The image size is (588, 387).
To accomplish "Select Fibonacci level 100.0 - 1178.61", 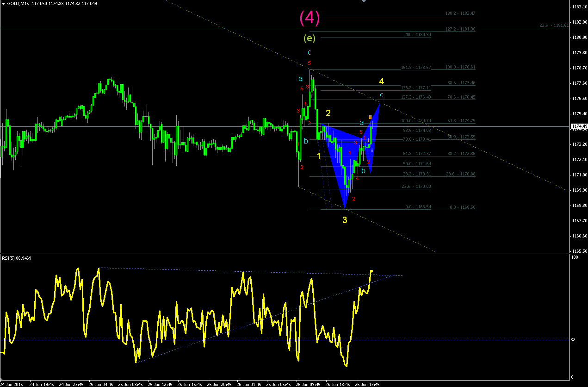I will coord(460,67).
